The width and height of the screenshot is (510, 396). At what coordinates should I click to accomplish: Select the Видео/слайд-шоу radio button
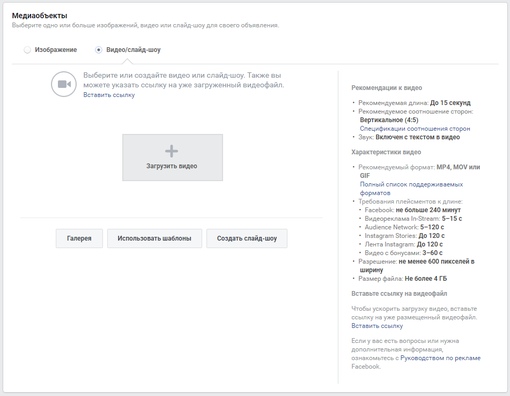tap(98, 50)
